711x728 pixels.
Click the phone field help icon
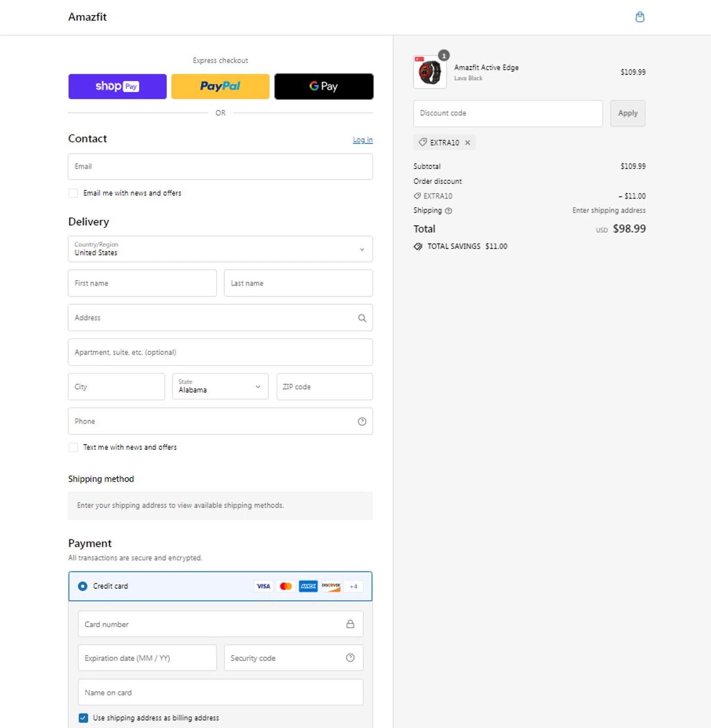coord(362,421)
